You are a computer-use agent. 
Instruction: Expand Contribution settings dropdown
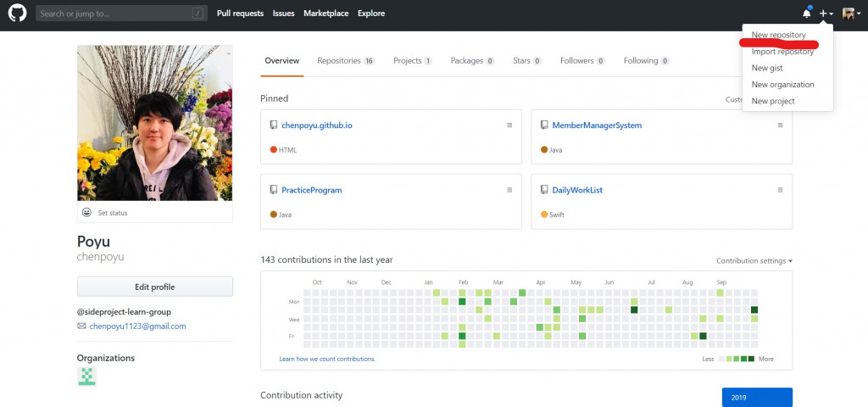coord(754,261)
